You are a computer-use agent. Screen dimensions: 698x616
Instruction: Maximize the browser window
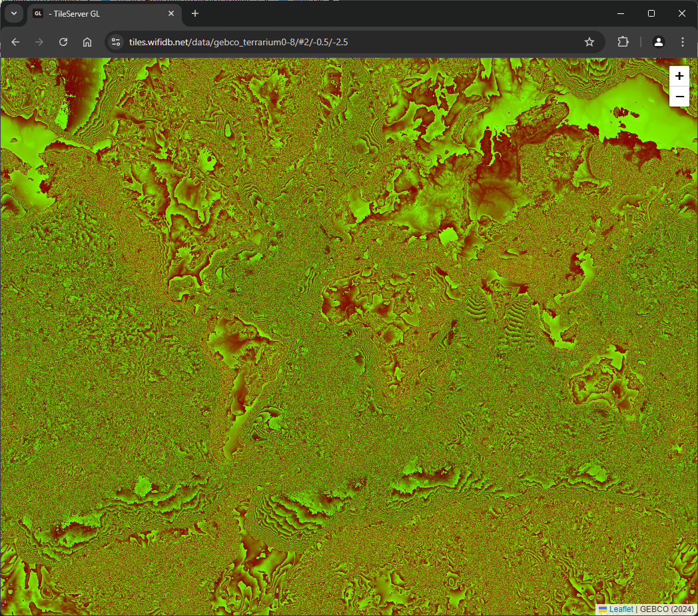pos(651,13)
